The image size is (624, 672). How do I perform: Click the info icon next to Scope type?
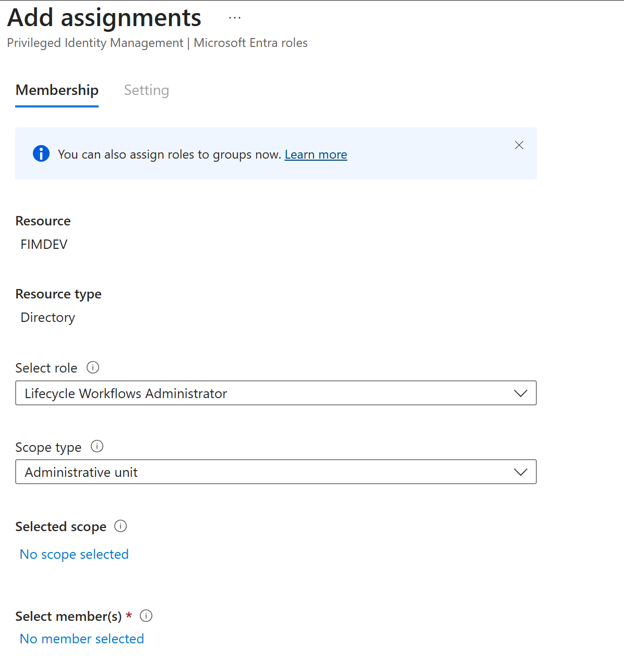[97, 447]
